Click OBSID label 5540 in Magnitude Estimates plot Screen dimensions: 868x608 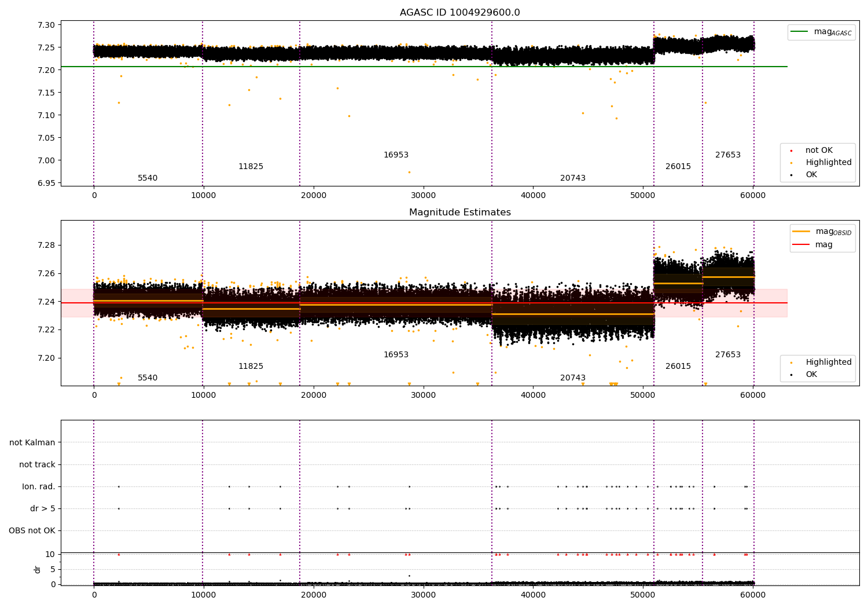click(148, 378)
